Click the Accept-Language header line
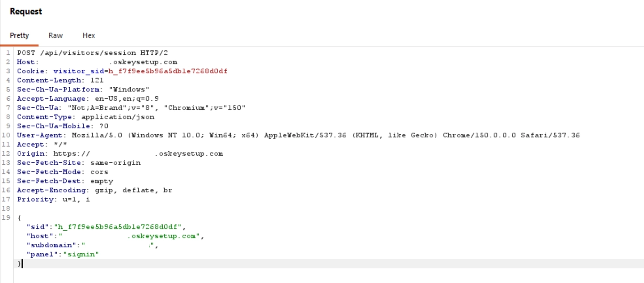The image size is (644, 283). point(88,99)
